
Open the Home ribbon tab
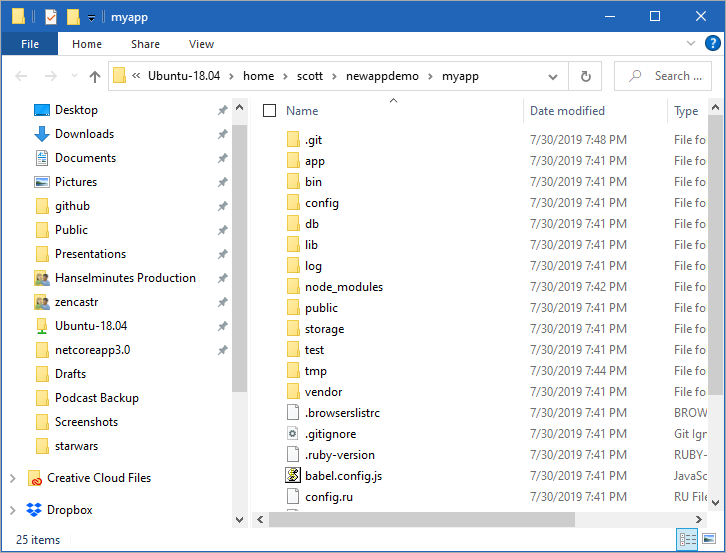[x=87, y=44]
